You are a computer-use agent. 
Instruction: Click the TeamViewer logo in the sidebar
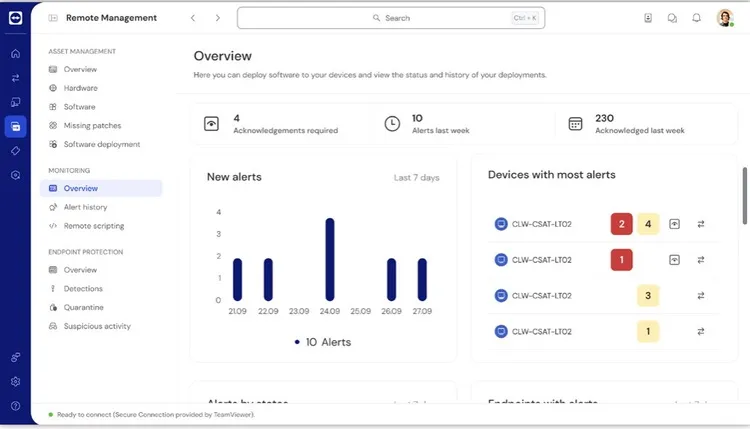point(15,17)
